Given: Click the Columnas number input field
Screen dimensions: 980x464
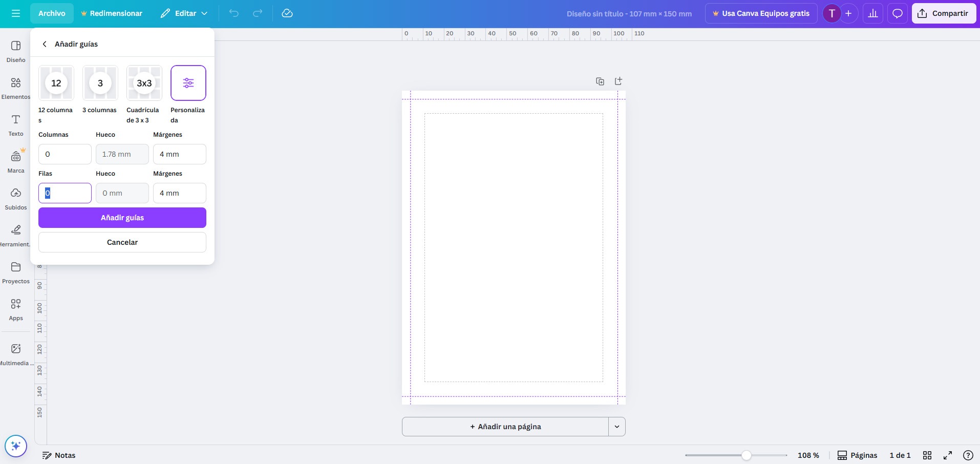Looking at the screenshot, I should (x=65, y=154).
